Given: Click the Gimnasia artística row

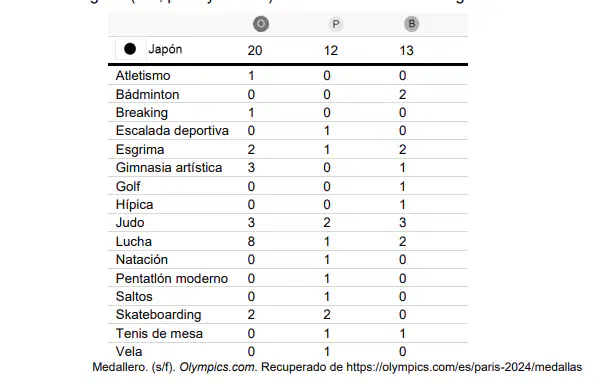Looking at the screenshot, I should coord(288,168).
